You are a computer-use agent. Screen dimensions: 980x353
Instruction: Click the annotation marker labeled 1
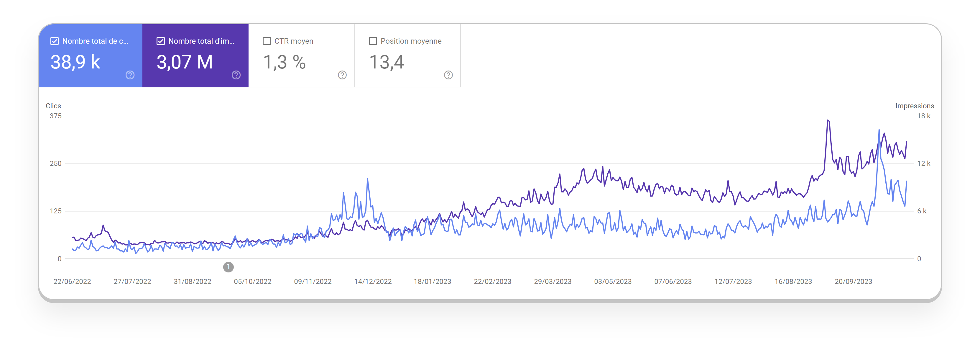click(x=228, y=267)
